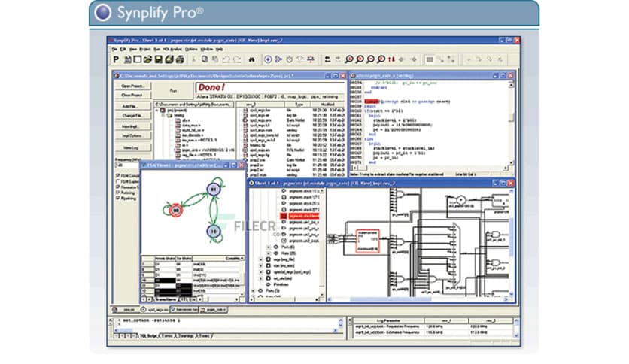Viewport: 629px width, 364px height.
Task: Switch to the TCL Script tab
Action: point(149,336)
